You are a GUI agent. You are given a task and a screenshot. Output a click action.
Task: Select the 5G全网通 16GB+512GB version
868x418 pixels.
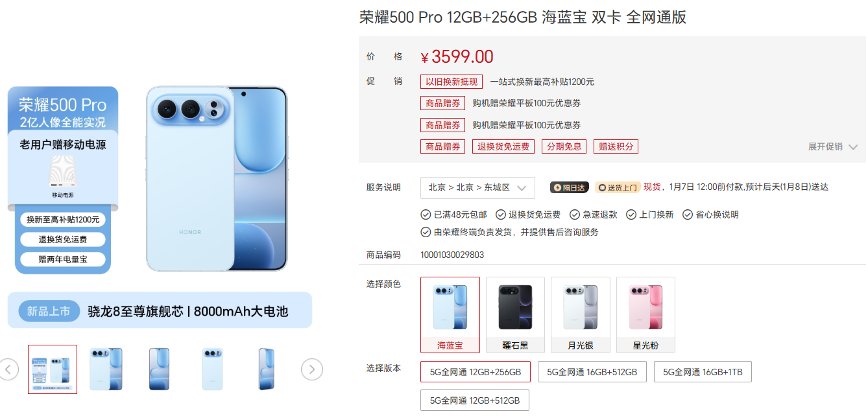592,372
